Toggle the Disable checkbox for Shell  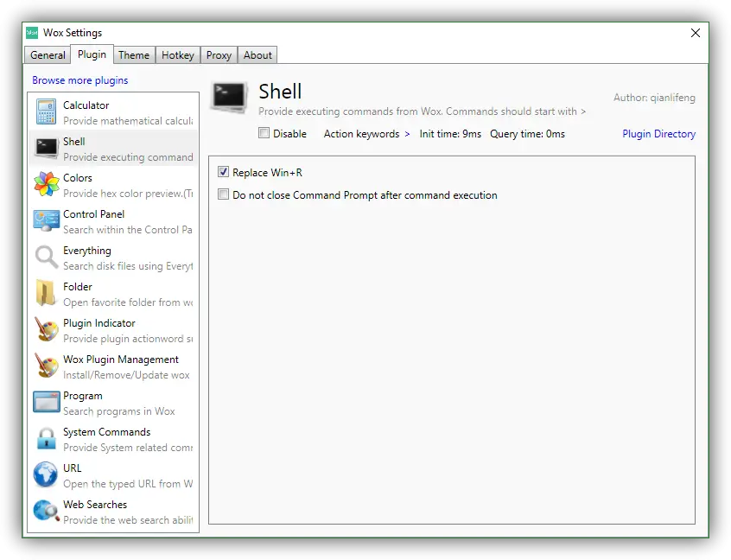pos(264,133)
